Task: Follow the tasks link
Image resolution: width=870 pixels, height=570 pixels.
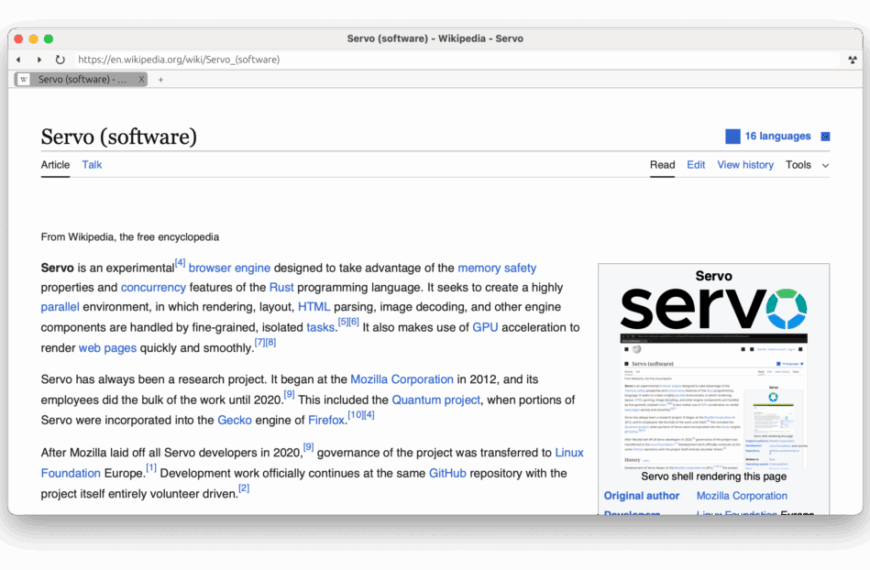Action: [x=321, y=327]
